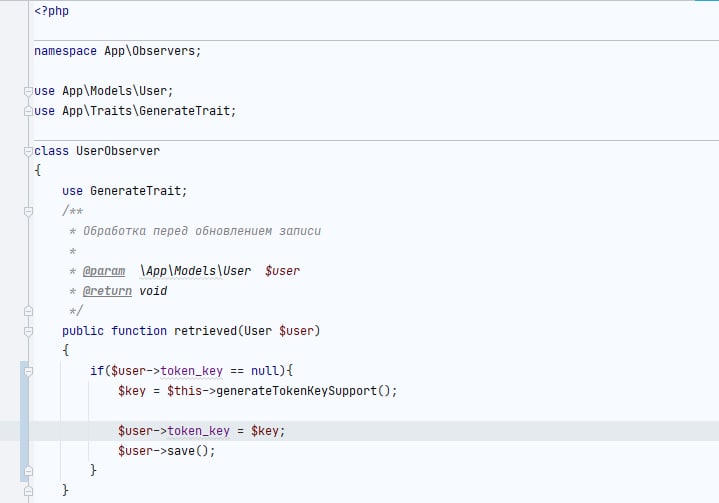Click the blue VCS change marker in gutter

click(x=24, y=421)
